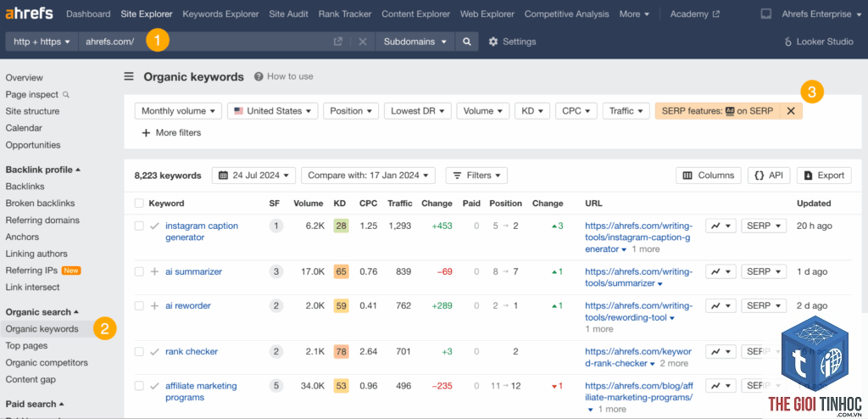868x419 pixels.
Task: Check the affiliate marketing programs row
Action: (x=139, y=386)
